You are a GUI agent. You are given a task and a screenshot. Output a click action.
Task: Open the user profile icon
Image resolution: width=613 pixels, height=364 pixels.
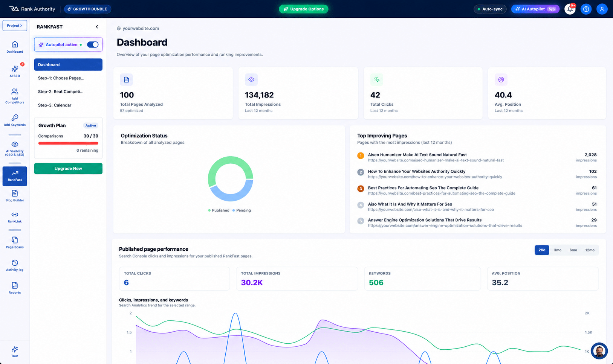[x=602, y=9]
